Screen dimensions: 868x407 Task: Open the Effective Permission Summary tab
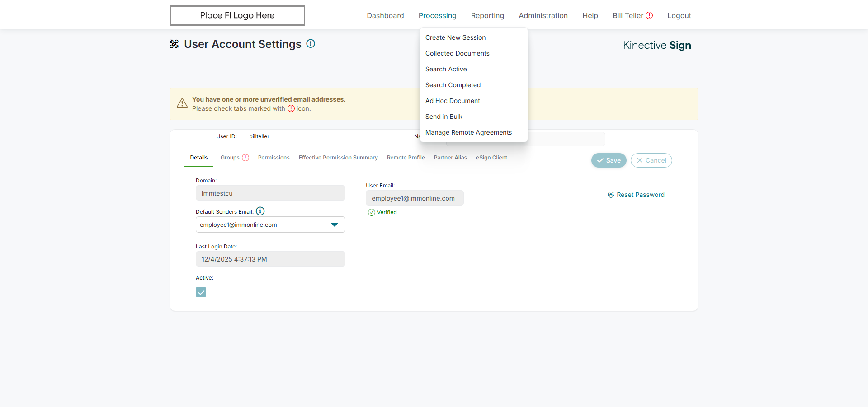click(x=338, y=158)
